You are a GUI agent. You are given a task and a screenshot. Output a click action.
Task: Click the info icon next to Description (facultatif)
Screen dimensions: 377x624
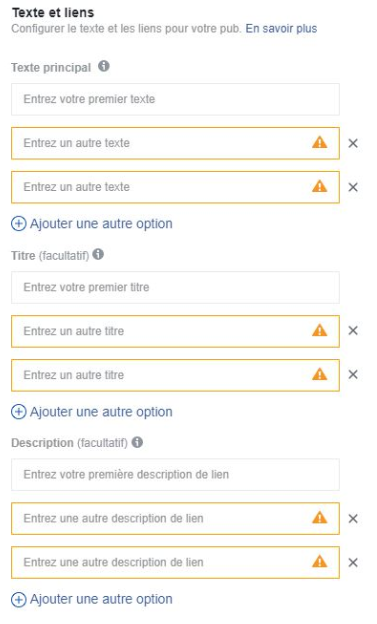[x=137, y=442]
